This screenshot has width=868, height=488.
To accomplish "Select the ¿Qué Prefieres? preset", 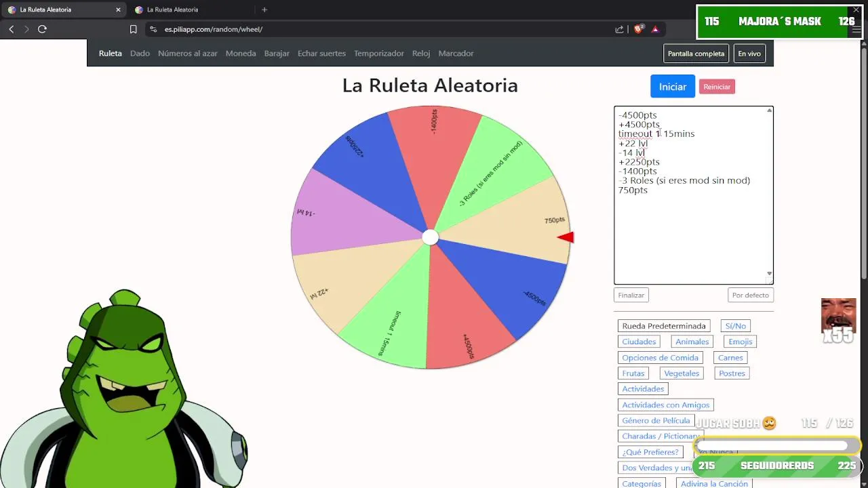I will point(650,452).
